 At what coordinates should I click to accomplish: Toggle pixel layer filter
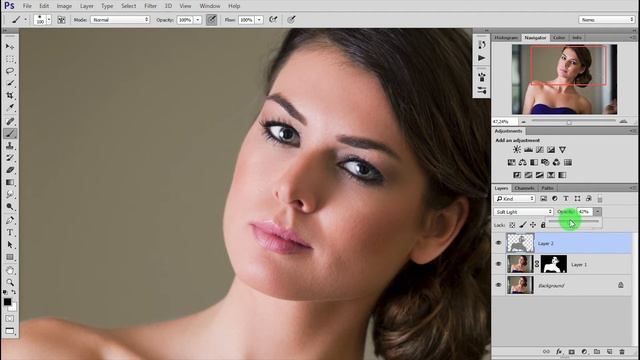[x=543, y=199]
